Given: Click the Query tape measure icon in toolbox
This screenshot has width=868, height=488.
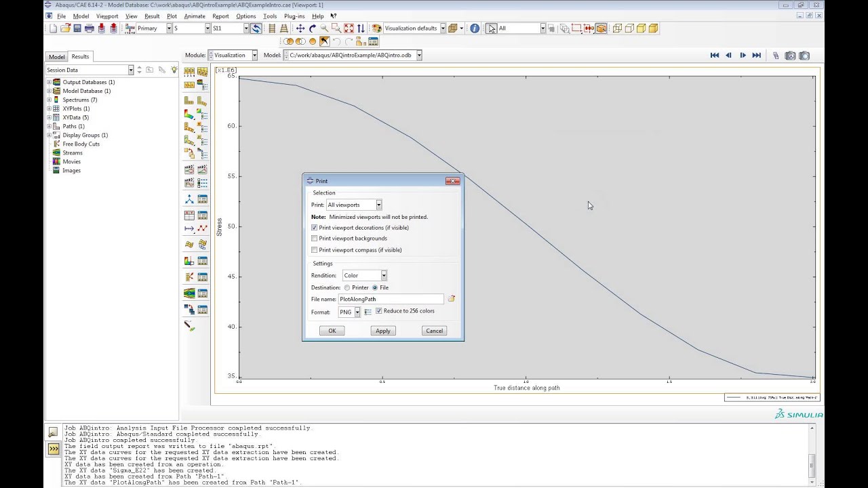Looking at the screenshot, I should pos(189,325).
